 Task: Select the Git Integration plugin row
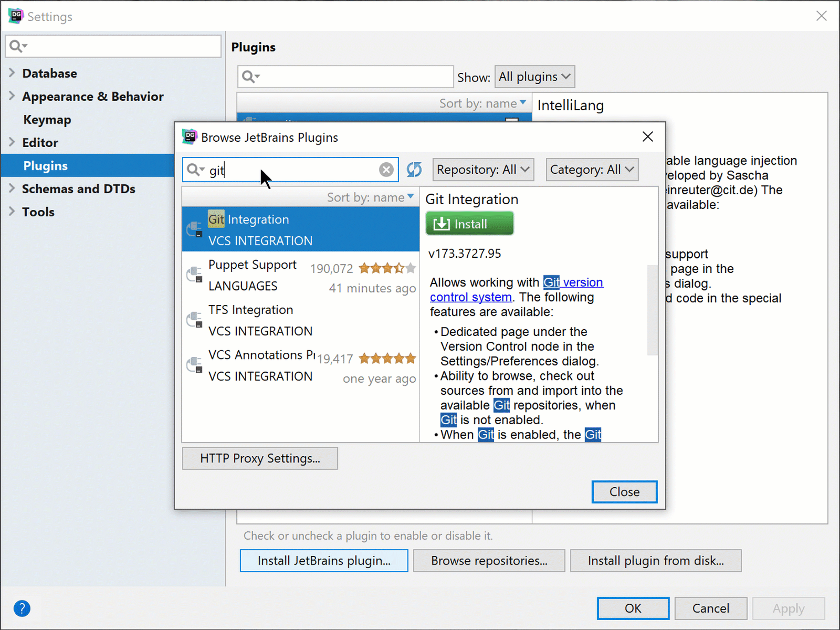coord(300,229)
